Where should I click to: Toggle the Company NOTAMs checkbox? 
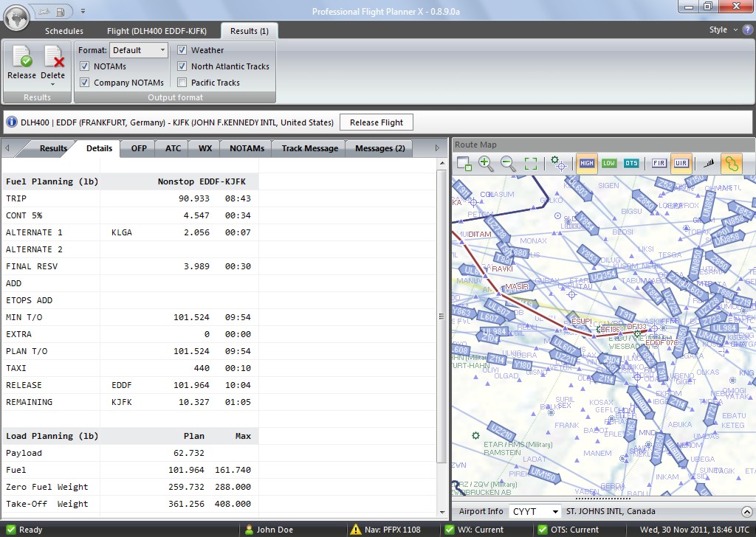(x=84, y=83)
